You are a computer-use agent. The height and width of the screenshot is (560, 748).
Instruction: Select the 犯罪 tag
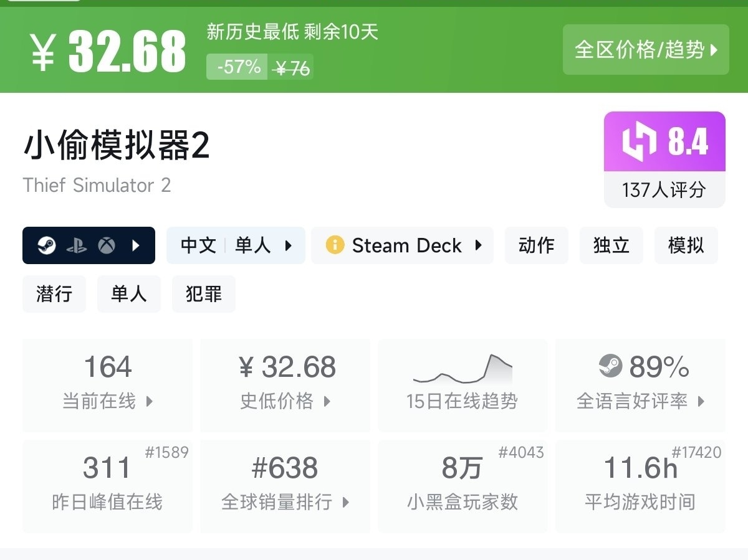pyautogui.click(x=204, y=294)
